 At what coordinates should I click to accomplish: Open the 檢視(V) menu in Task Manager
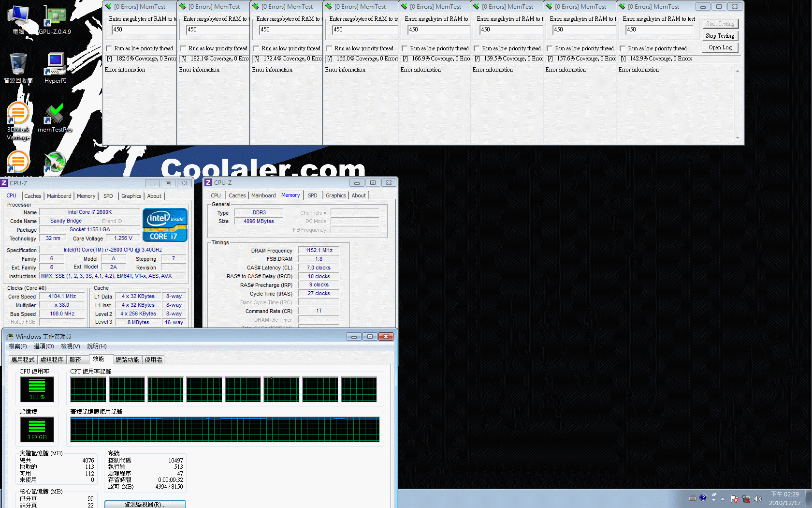71,346
